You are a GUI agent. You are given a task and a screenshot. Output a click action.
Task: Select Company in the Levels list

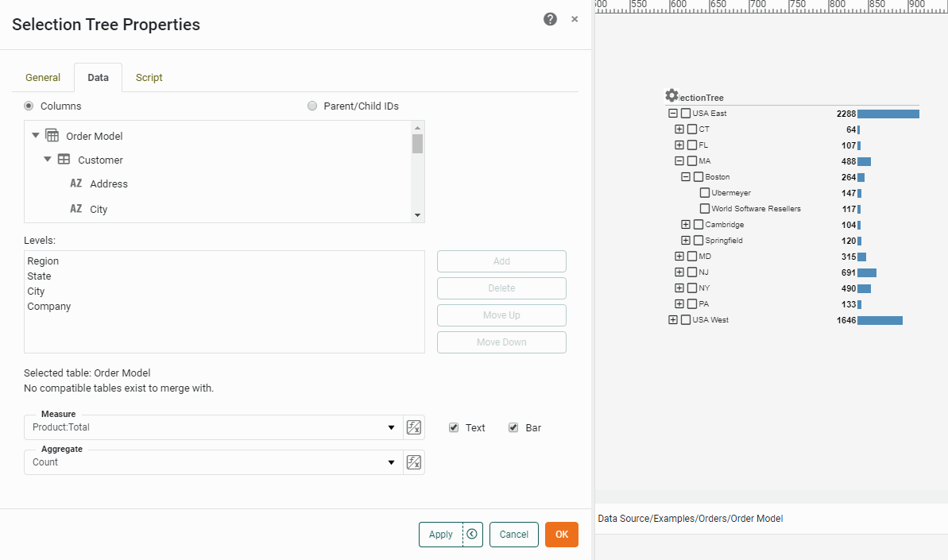(48, 306)
